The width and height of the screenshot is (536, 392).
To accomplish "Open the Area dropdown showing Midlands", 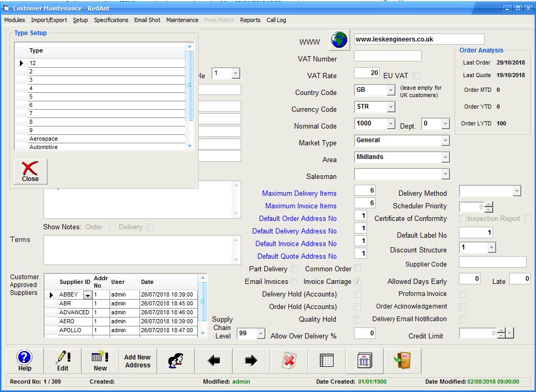I will [445, 157].
